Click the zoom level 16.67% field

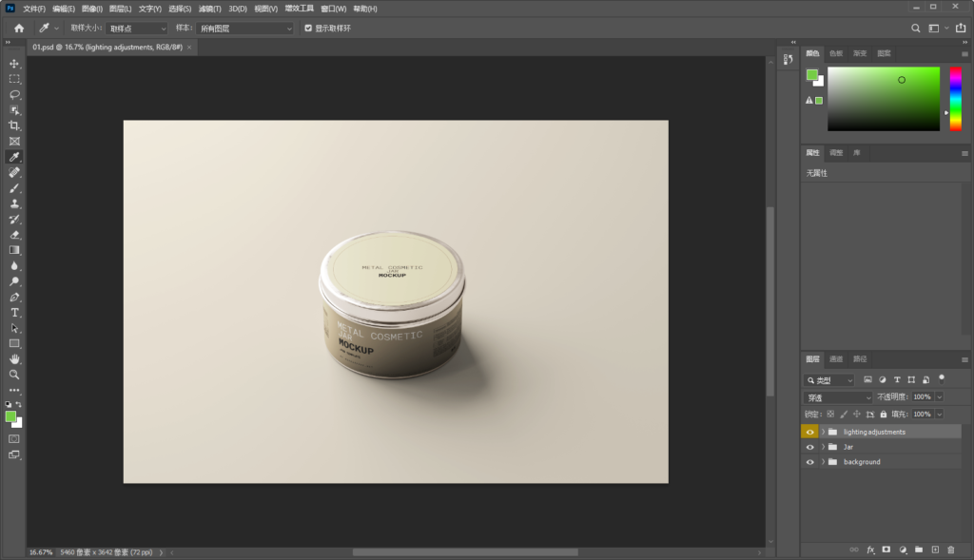click(x=41, y=552)
